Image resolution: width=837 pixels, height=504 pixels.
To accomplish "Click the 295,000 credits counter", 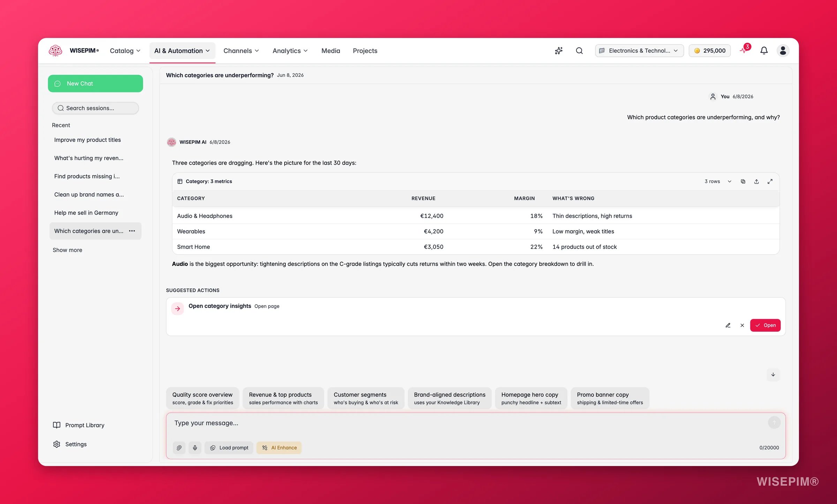I will point(710,51).
